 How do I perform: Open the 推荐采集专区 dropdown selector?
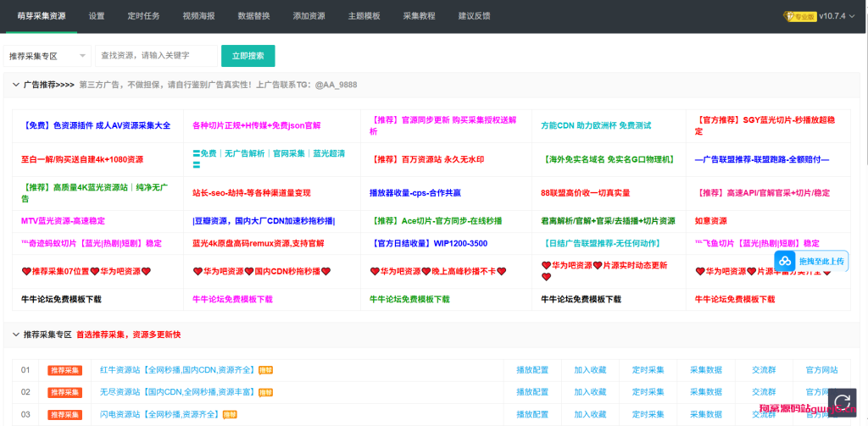pos(47,56)
